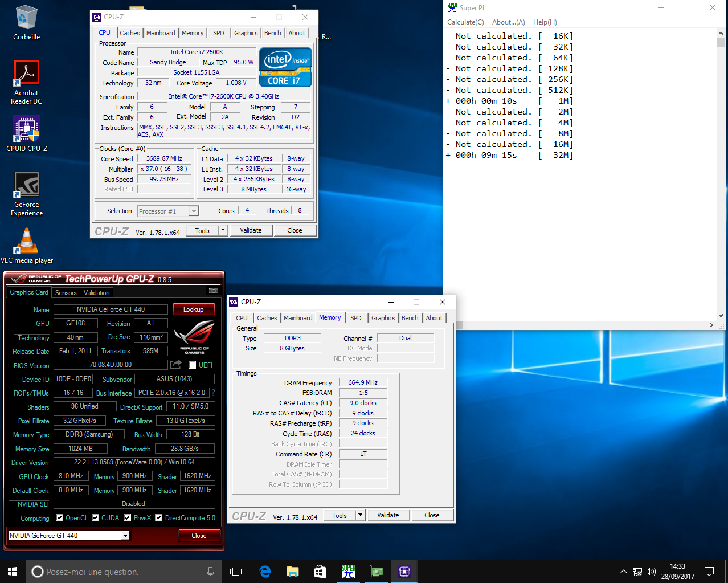The height and width of the screenshot is (583, 728).
Task: Switch to the Caches tab in the CPU-Z CPU window
Action: (129, 33)
